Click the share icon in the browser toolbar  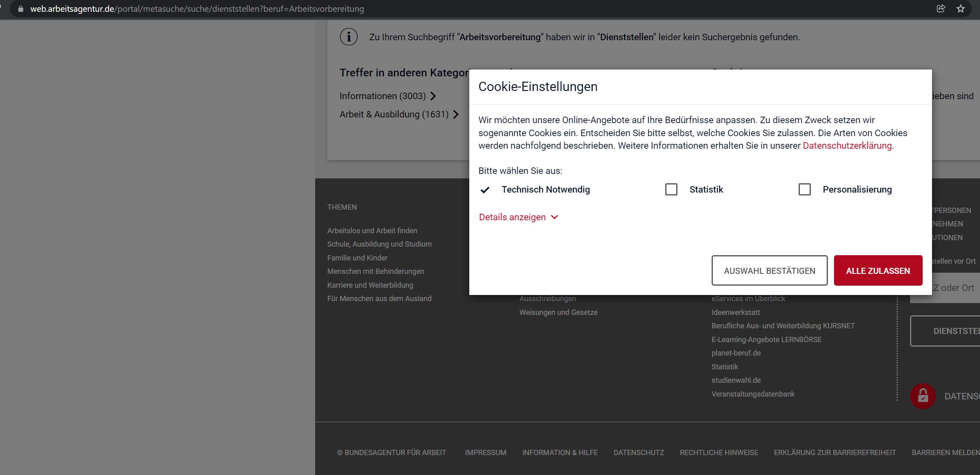[941, 9]
